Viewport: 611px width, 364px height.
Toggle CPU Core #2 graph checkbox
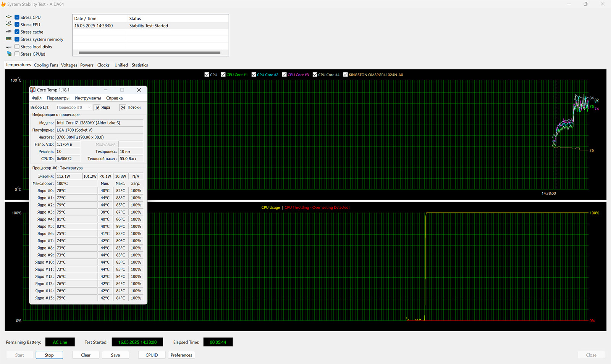pos(254,74)
